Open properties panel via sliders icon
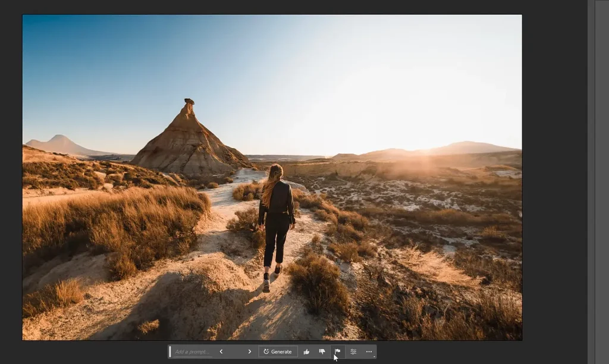 tap(353, 352)
